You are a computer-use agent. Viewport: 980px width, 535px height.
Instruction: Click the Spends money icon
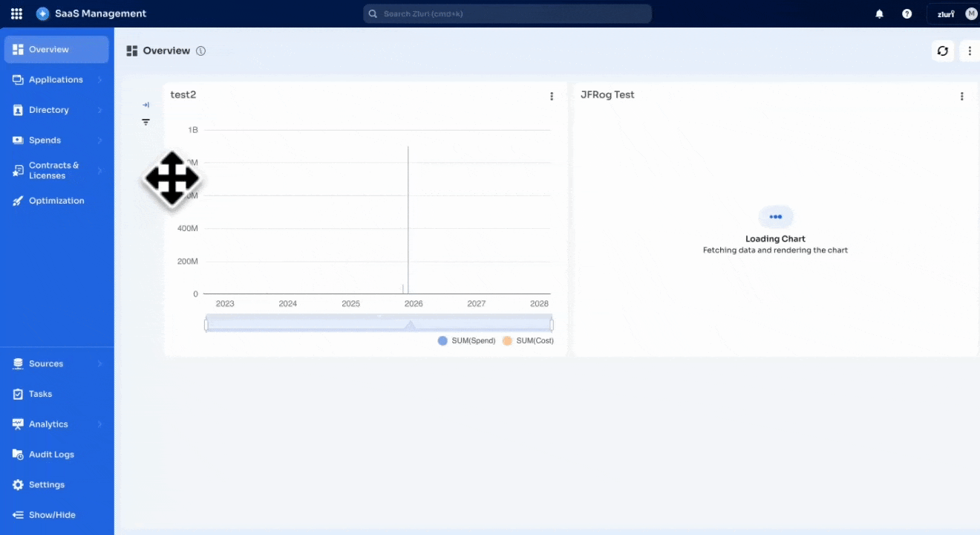[18, 140]
